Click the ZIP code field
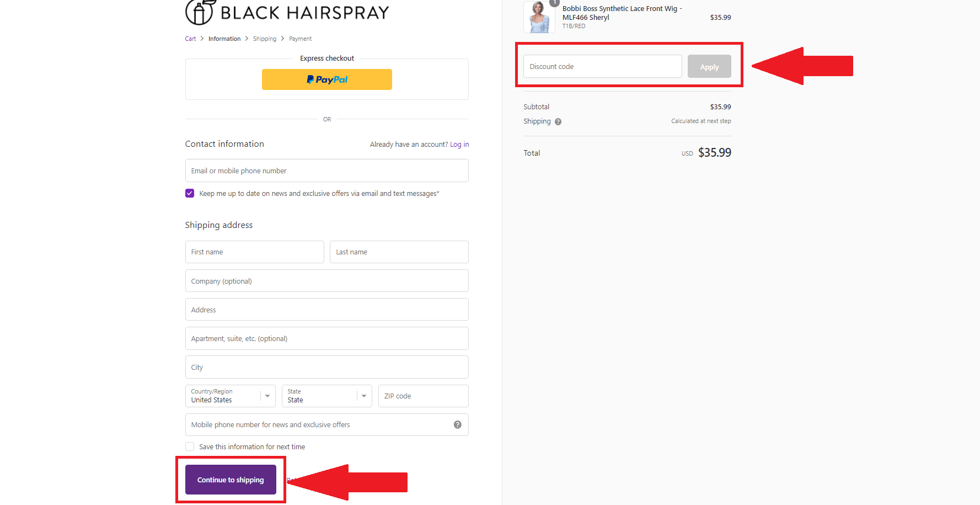The height and width of the screenshot is (505, 980). [423, 396]
